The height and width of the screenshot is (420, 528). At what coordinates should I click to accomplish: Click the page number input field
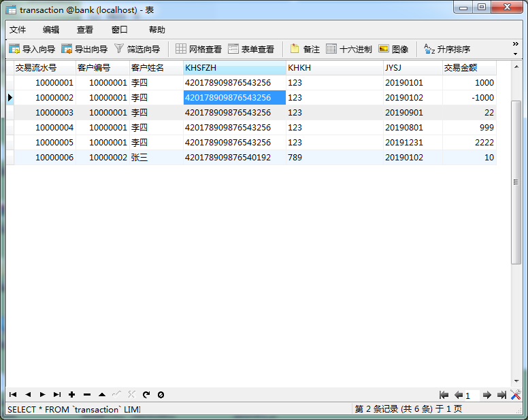click(x=472, y=396)
